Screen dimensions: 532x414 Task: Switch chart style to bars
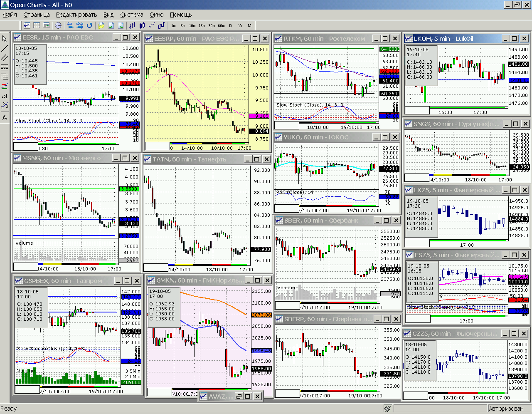coord(133,25)
